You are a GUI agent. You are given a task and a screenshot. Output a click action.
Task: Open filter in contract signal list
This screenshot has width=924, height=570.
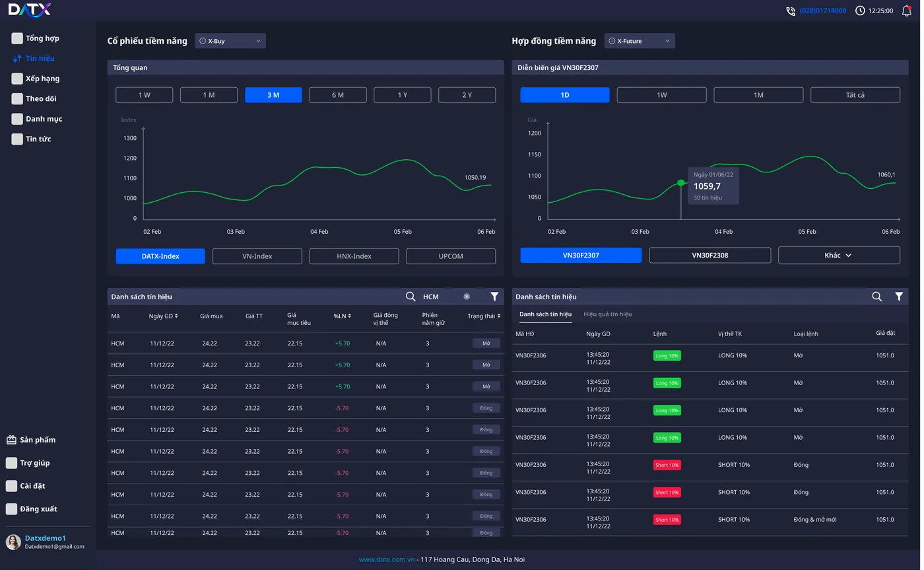coord(899,297)
